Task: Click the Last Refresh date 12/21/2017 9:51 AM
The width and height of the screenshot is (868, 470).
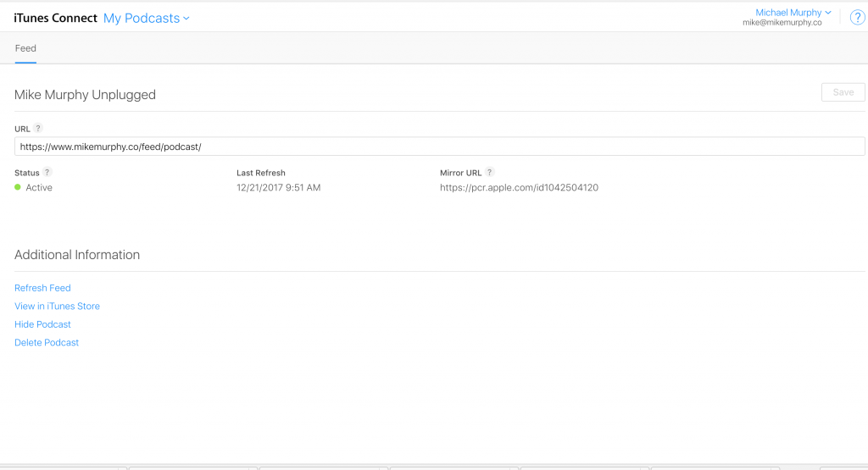Action: pos(278,188)
